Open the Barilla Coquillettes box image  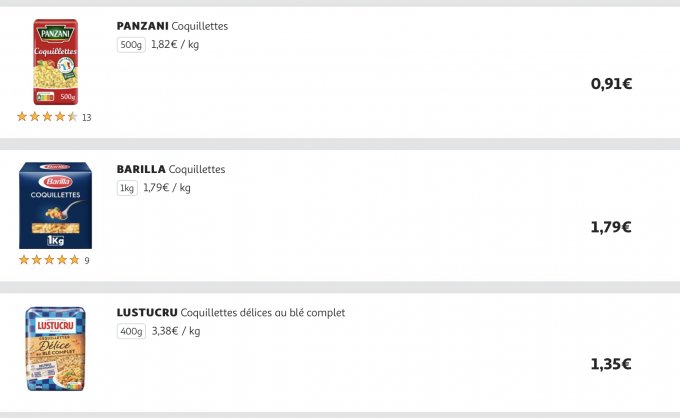coord(55,205)
